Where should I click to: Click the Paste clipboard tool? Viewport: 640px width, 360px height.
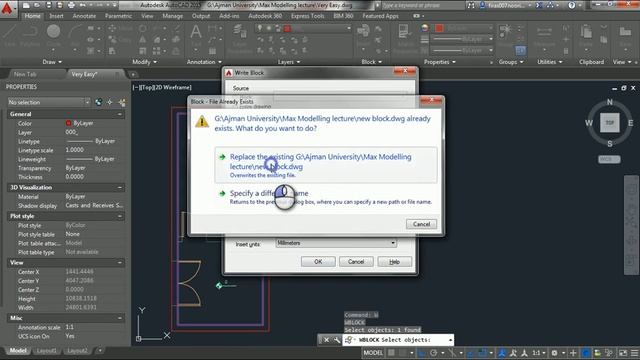click(586, 35)
